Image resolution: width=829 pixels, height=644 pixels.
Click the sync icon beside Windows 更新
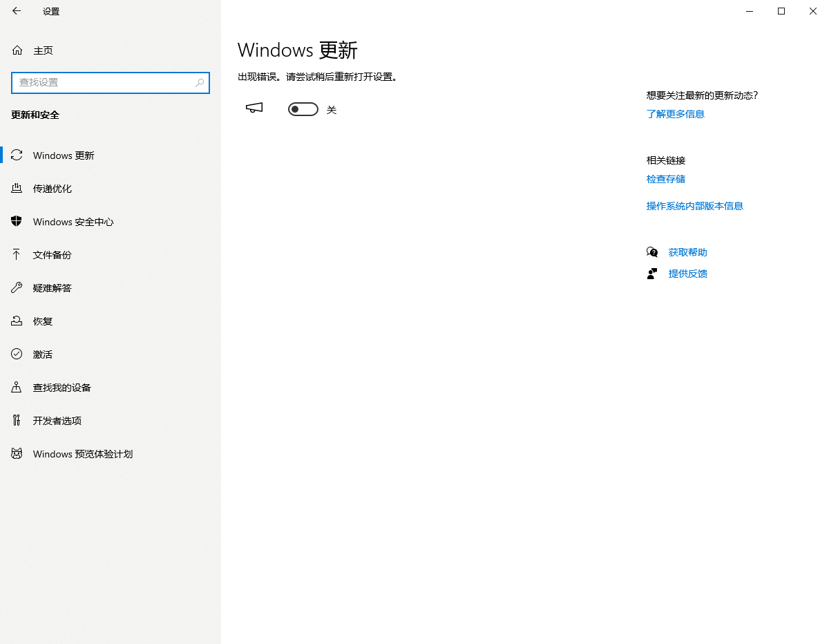(x=17, y=155)
